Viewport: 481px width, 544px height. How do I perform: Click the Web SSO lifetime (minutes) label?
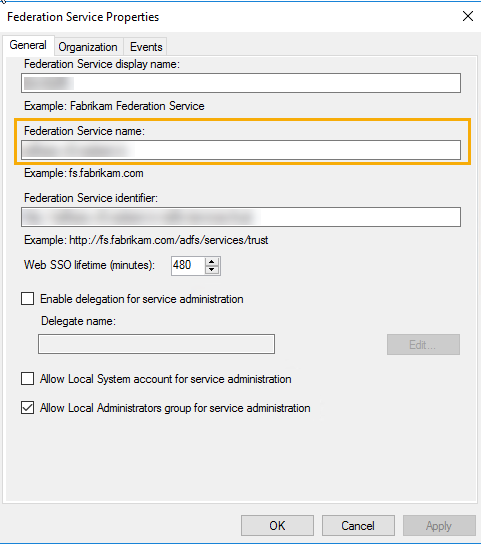[89, 265]
